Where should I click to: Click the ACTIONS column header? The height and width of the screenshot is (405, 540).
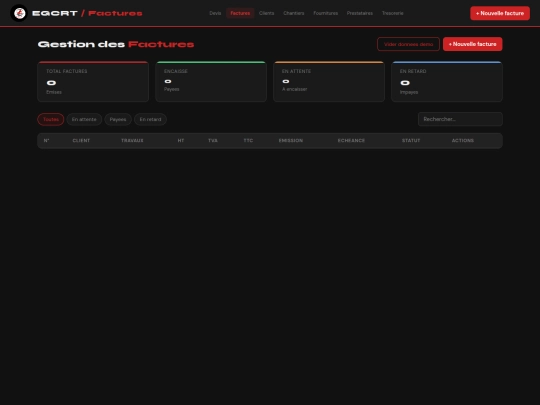pyautogui.click(x=463, y=141)
